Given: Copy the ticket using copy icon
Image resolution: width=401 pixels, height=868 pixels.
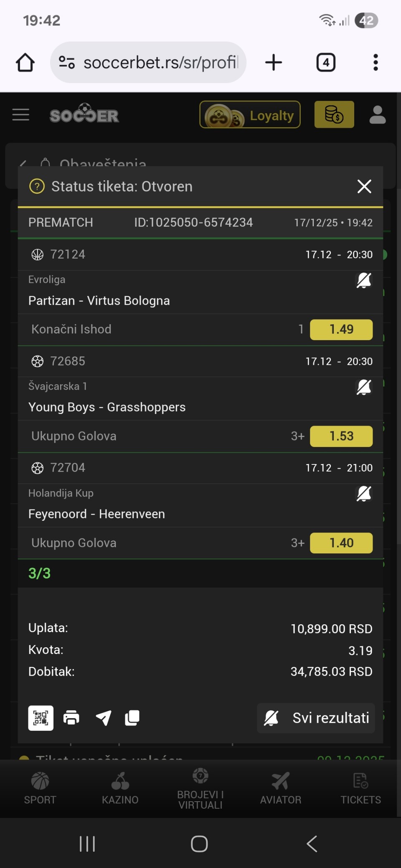Looking at the screenshot, I should pos(132,718).
